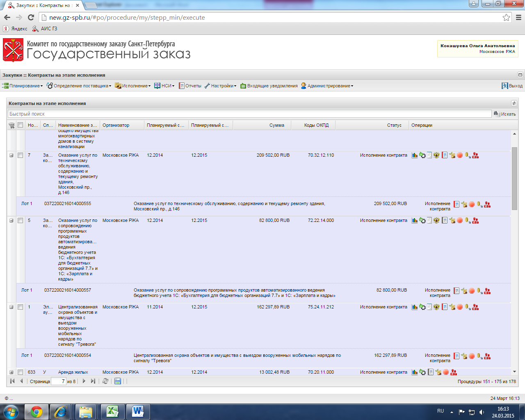Open bar chart icon for contract 5

click(x=415, y=220)
